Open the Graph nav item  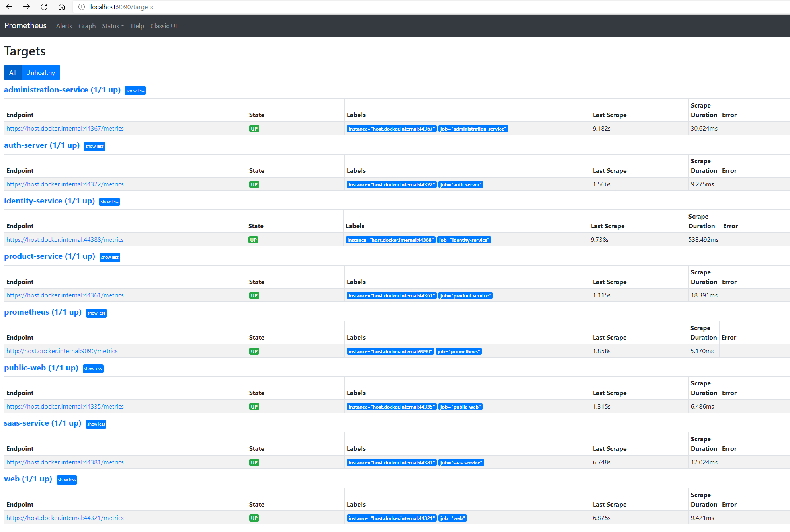pyautogui.click(x=87, y=26)
